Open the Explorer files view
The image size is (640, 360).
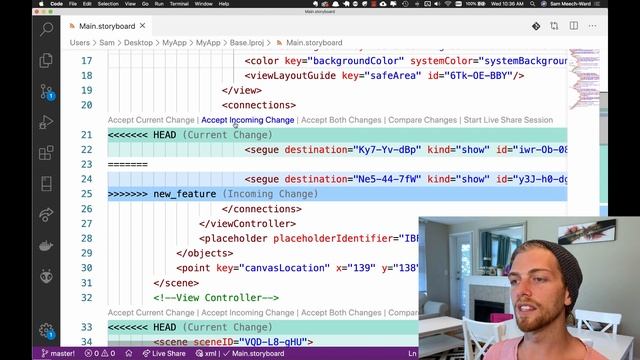point(46,60)
